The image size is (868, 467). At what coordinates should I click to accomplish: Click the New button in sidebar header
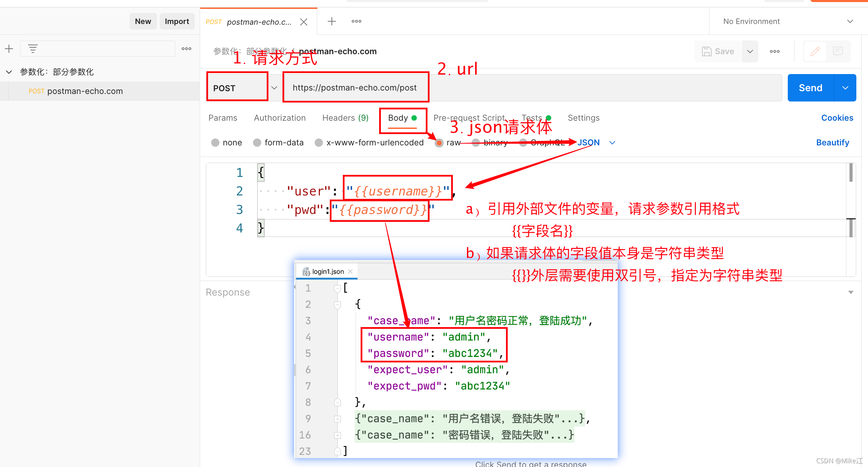click(x=143, y=21)
